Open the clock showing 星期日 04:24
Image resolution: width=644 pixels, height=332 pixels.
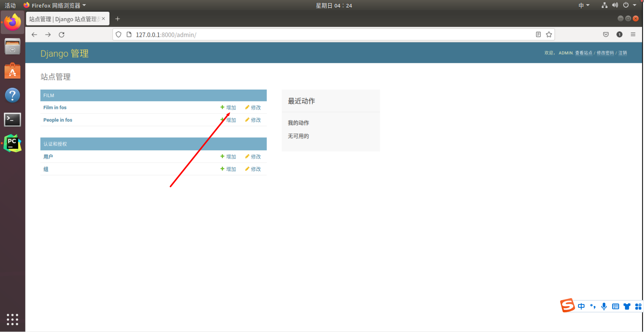click(334, 5)
